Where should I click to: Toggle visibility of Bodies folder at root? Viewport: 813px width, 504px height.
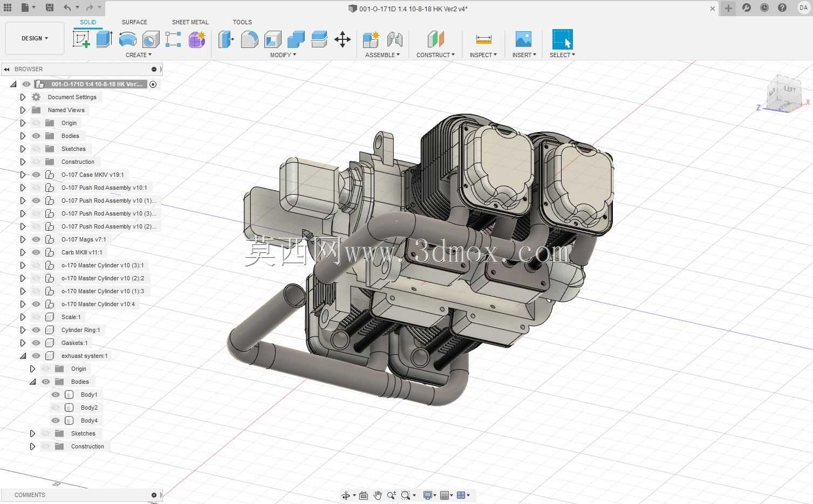pos(36,136)
